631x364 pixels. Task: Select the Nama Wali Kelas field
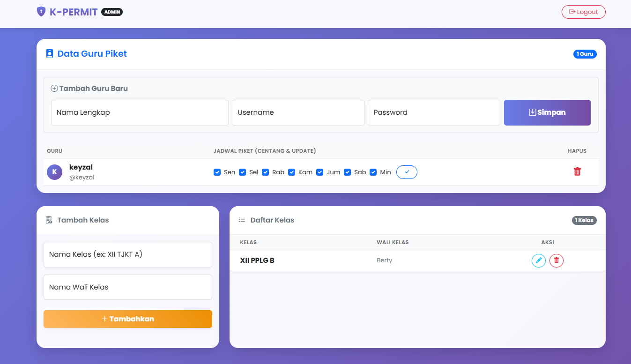tap(128, 287)
